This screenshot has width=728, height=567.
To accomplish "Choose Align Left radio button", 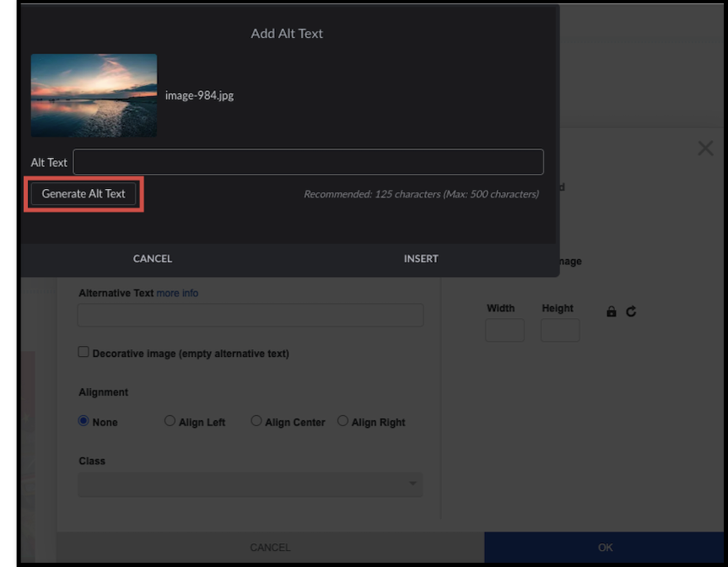I will pos(170,421).
